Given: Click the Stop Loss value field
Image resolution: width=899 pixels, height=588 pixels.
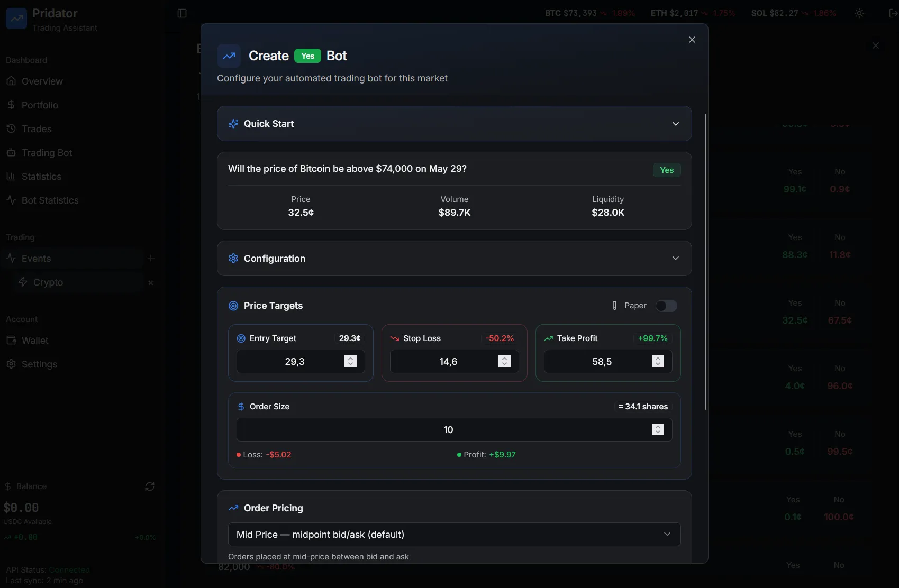Looking at the screenshot, I should (x=455, y=362).
